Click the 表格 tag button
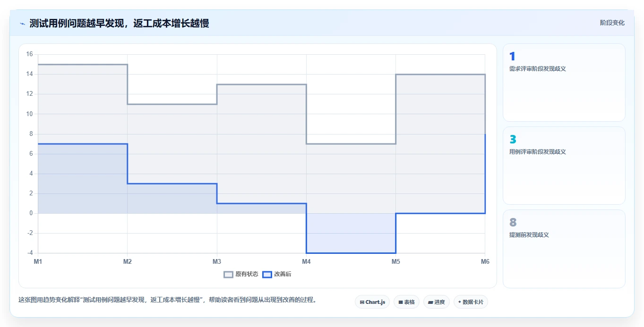This screenshot has width=644, height=327. click(x=406, y=302)
